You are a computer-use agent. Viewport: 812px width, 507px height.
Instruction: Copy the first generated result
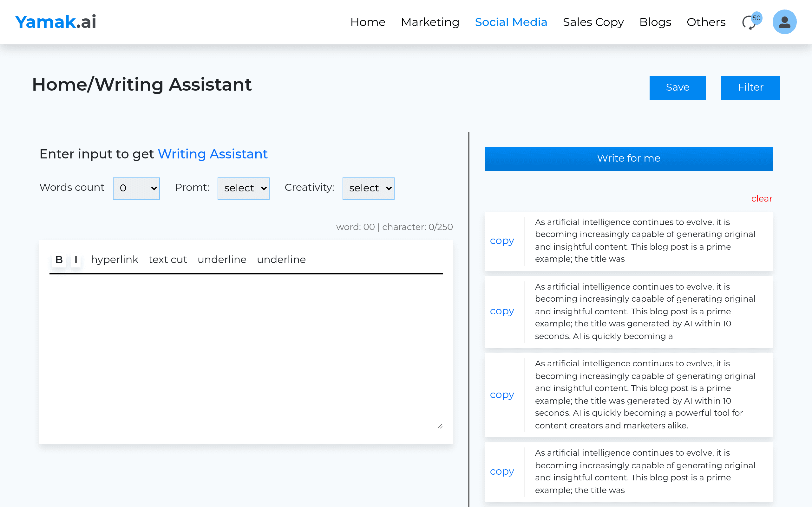pos(502,241)
